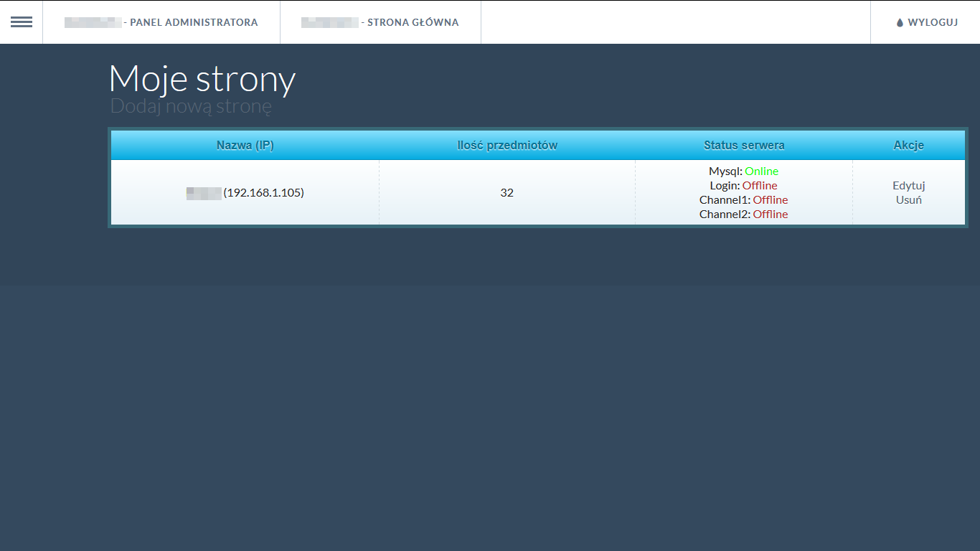The height and width of the screenshot is (551, 980).
Task: Click the Login: Offline status line
Action: click(x=744, y=185)
